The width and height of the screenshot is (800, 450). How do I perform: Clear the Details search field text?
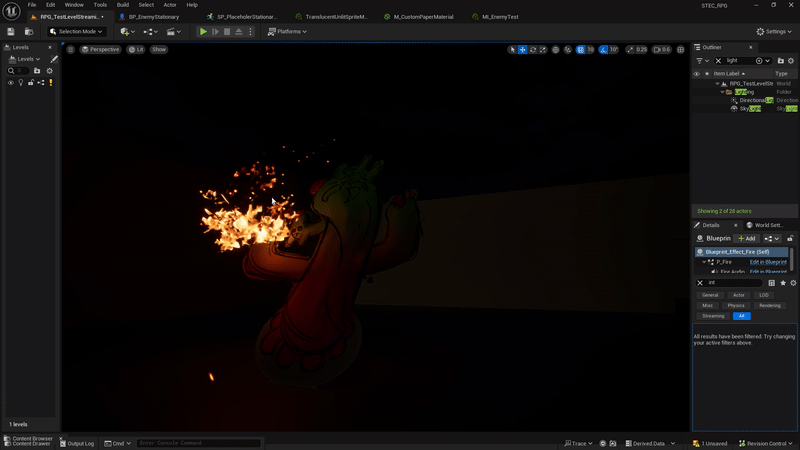point(700,283)
